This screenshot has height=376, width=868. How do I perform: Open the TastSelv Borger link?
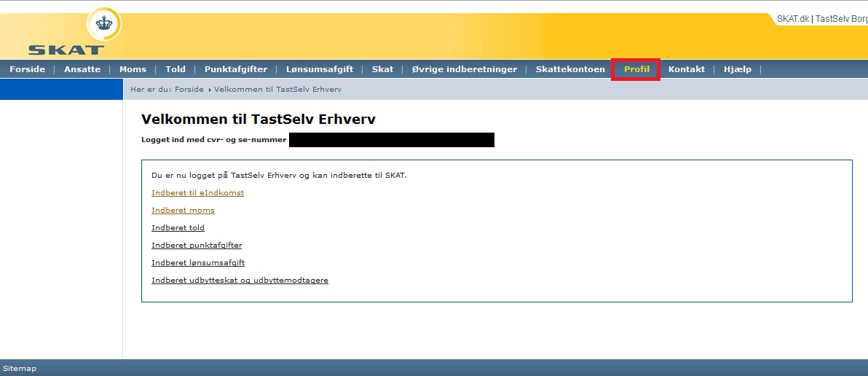click(842, 19)
